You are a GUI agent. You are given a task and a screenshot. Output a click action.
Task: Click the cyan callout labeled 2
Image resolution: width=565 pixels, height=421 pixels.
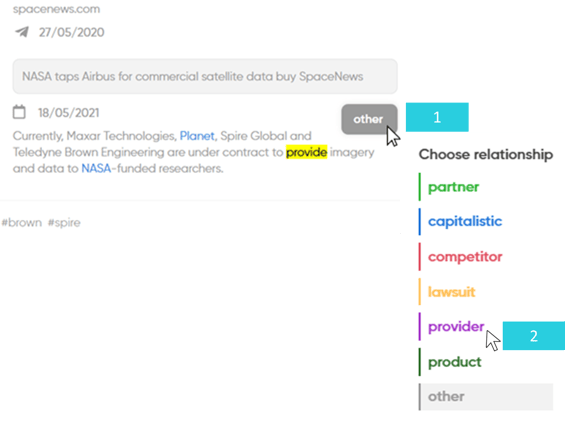click(534, 336)
